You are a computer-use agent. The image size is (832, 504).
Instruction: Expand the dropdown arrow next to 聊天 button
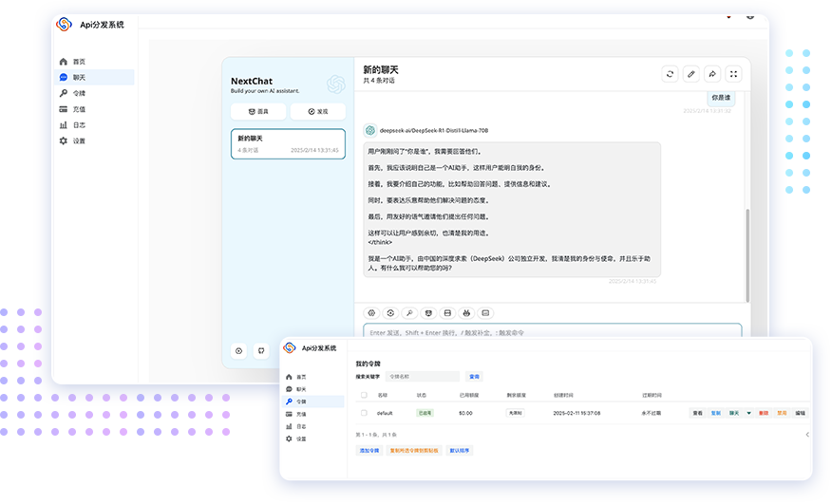748,413
